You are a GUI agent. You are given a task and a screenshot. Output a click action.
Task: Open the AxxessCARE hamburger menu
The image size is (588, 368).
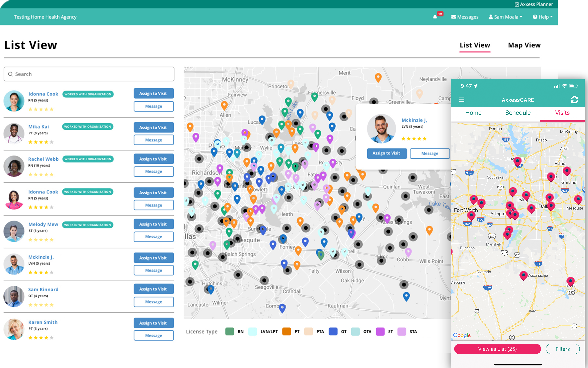[x=461, y=100]
